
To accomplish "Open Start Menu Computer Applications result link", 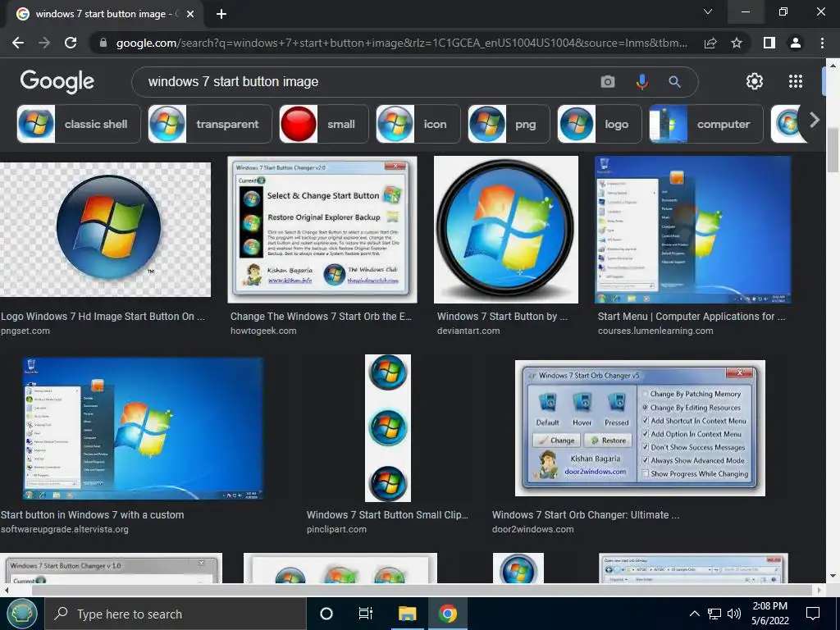I will coord(692,316).
